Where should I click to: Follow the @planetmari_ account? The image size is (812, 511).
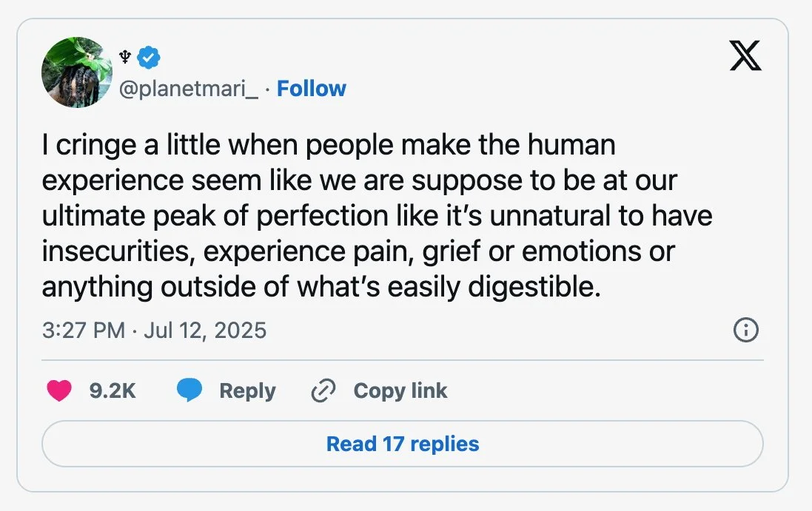click(x=311, y=89)
